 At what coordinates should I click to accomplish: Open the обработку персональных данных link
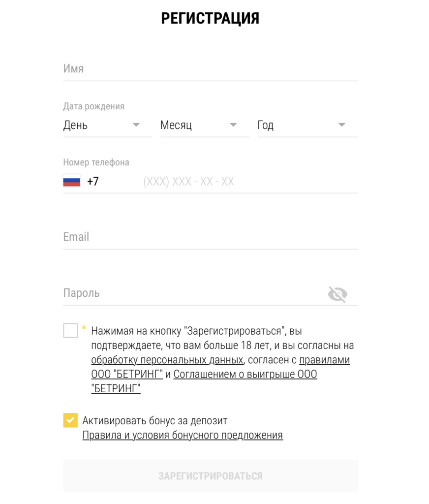point(166,360)
